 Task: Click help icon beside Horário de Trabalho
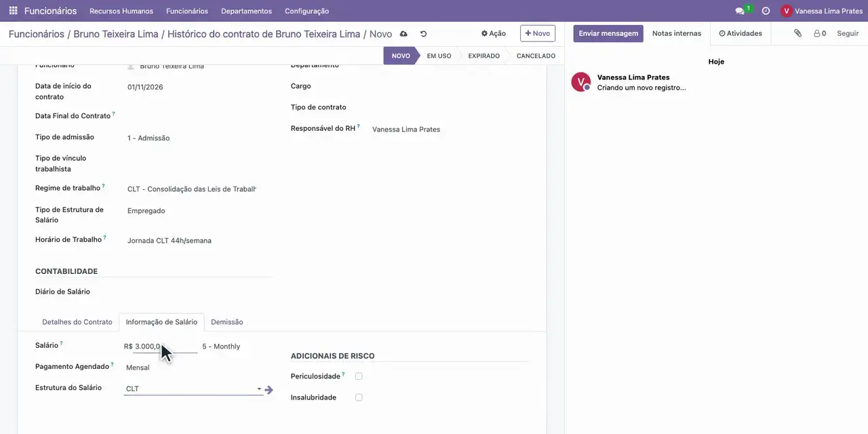104,237
